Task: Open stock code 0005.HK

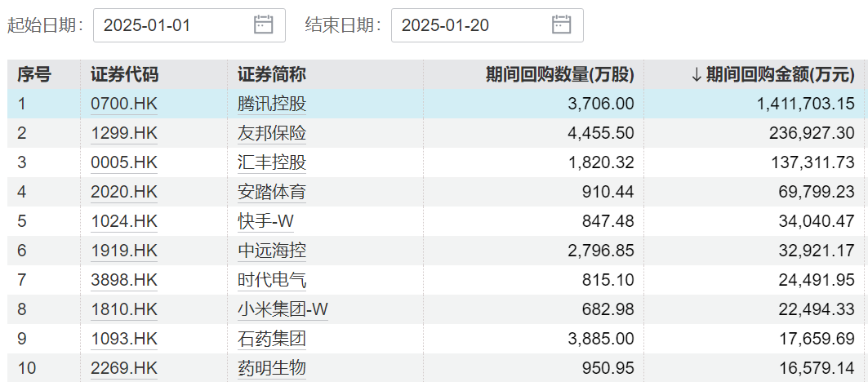Action: coord(124,162)
